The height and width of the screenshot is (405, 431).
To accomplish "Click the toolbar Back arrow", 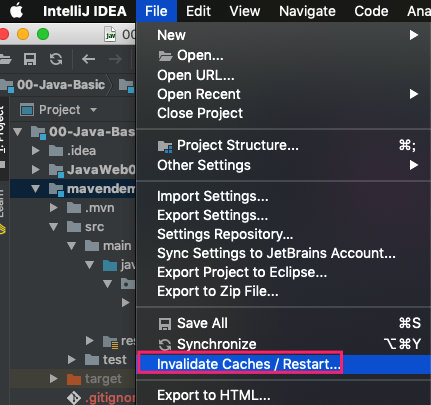I will (x=88, y=59).
